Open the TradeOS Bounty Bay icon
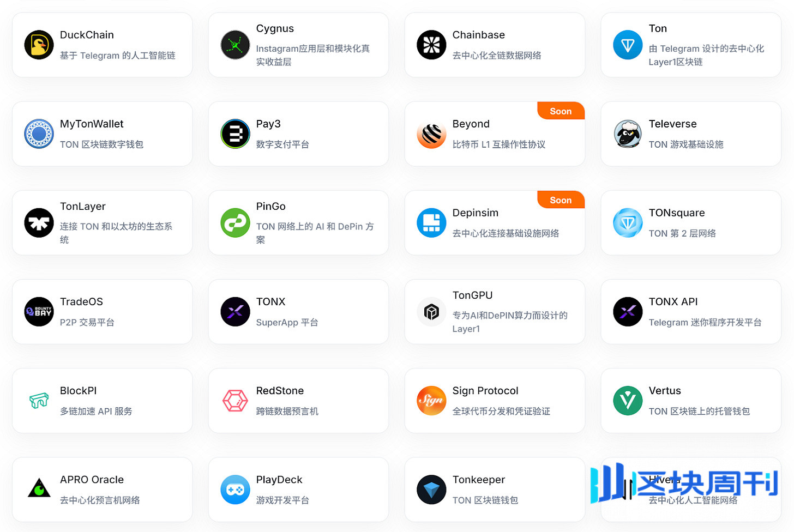The image size is (794, 532). [x=39, y=312]
